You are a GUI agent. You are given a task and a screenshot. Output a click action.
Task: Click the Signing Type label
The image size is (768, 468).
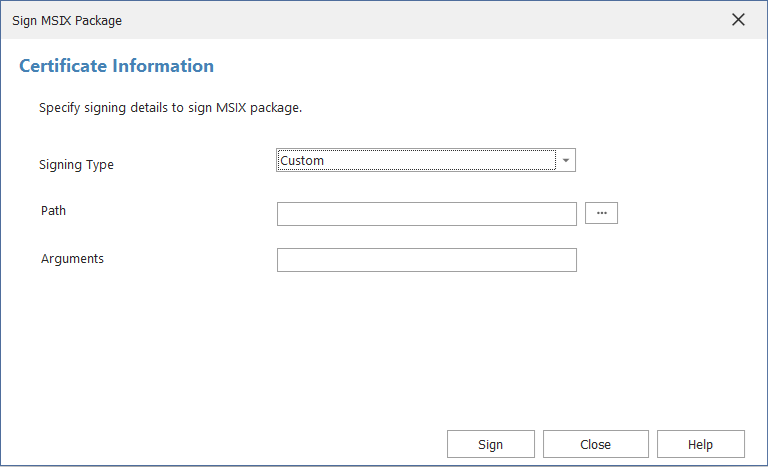coord(76,165)
